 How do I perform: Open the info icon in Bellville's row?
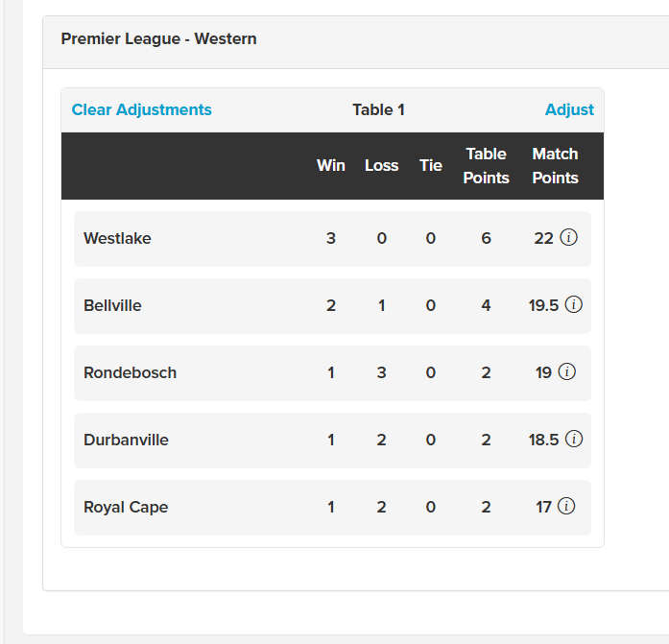574,305
